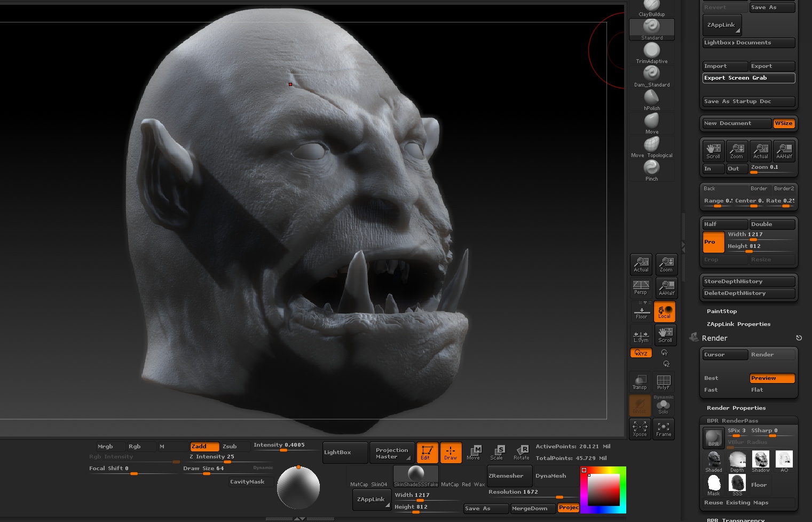
Task: Click the Import button
Action: (725, 66)
